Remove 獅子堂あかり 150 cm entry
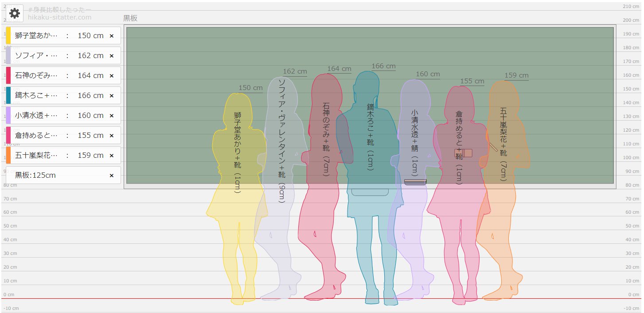Viewport: 644px width, 313px height. tap(112, 36)
